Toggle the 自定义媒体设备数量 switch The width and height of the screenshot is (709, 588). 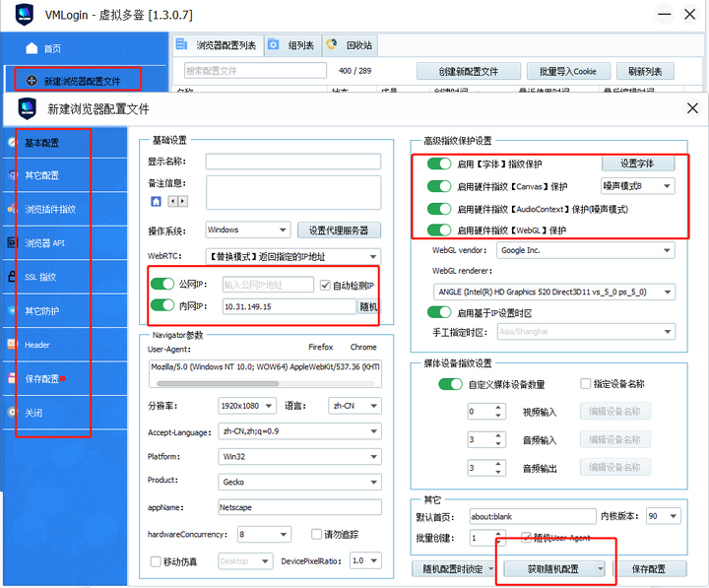[450, 384]
